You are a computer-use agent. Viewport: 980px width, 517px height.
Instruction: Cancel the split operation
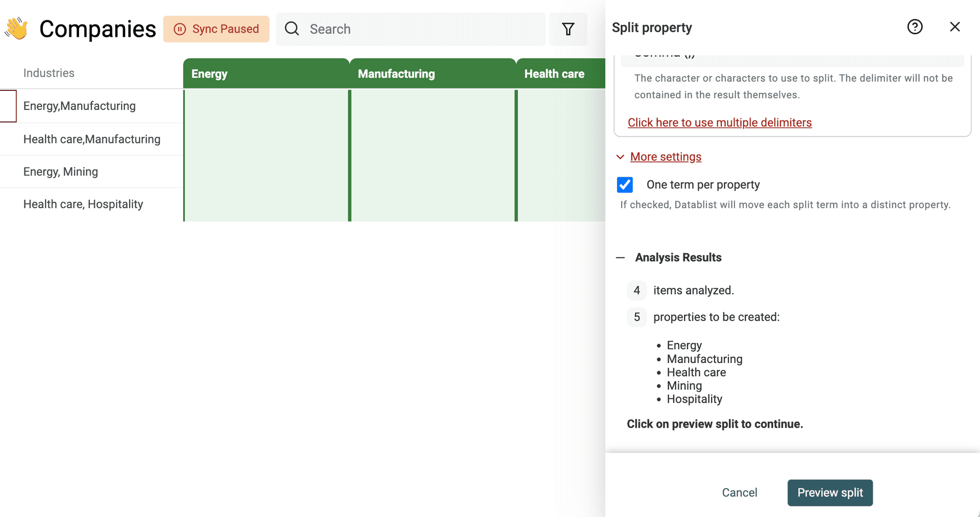[739, 493]
